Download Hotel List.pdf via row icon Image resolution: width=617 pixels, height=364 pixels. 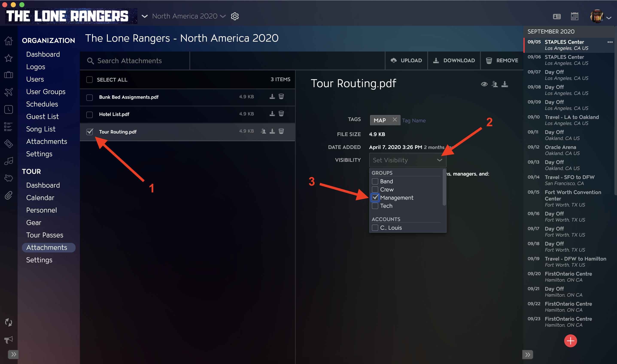coord(272,114)
